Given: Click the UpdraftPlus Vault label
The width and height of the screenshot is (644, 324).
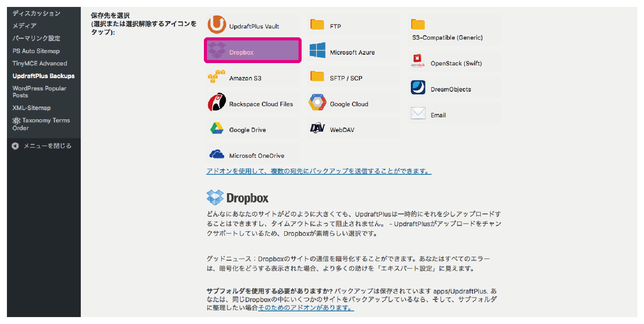Looking at the screenshot, I should pos(254,26).
